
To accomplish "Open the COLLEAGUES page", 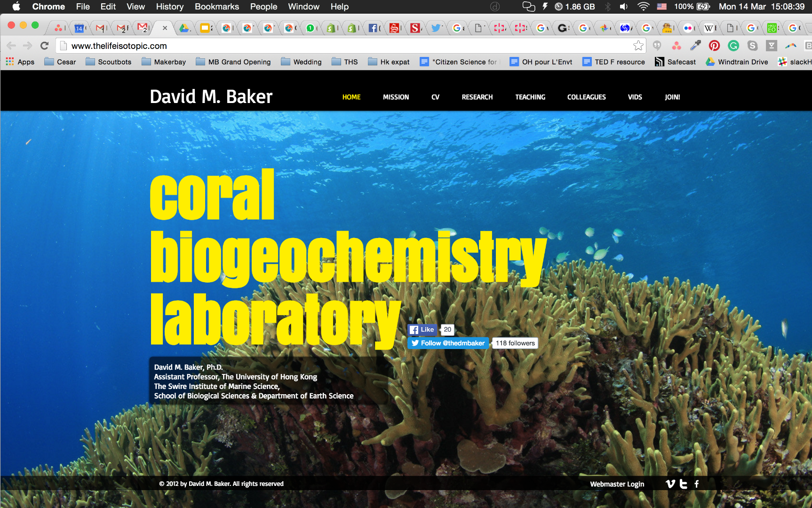I will click(x=586, y=97).
